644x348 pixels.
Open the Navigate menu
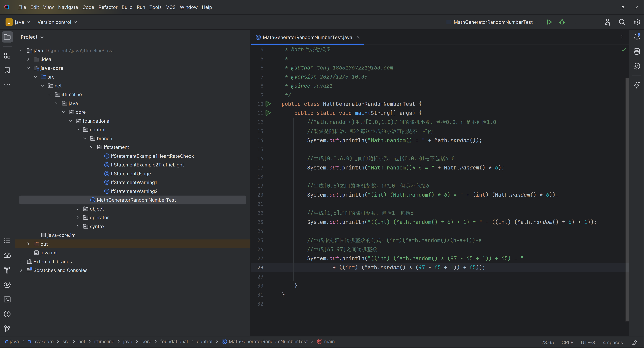point(68,7)
